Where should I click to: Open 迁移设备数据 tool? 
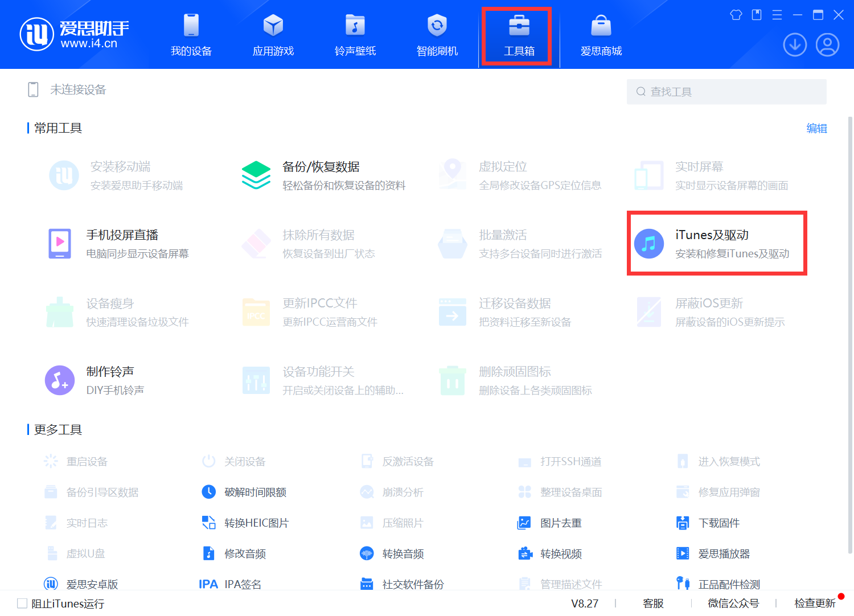click(x=505, y=312)
